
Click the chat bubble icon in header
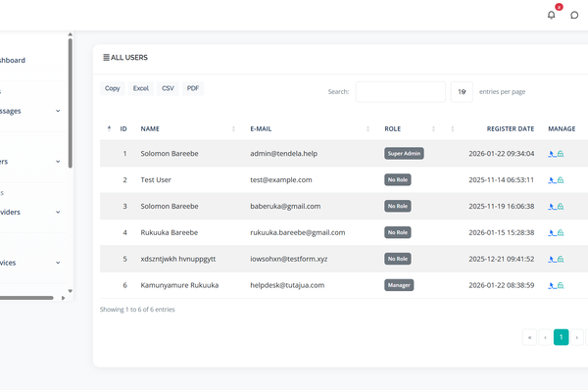click(575, 14)
